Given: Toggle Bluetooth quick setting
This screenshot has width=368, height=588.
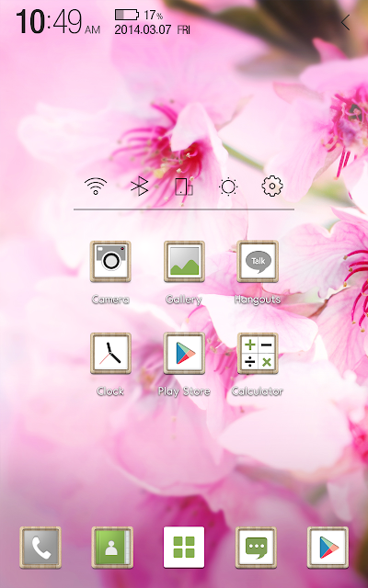Looking at the screenshot, I should point(139,187).
